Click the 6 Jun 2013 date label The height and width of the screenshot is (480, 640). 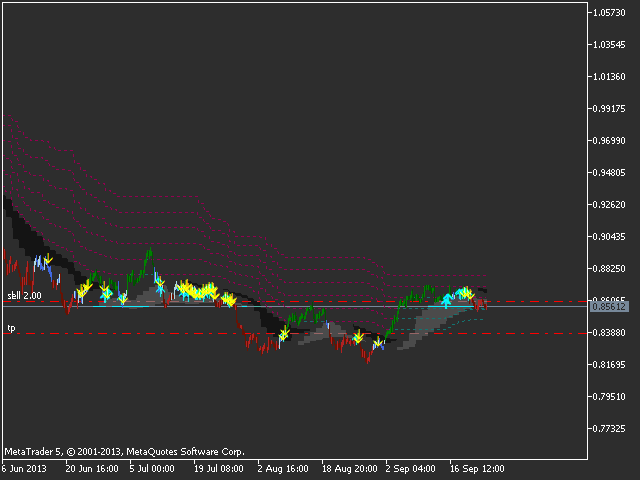click(x=25, y=467)
